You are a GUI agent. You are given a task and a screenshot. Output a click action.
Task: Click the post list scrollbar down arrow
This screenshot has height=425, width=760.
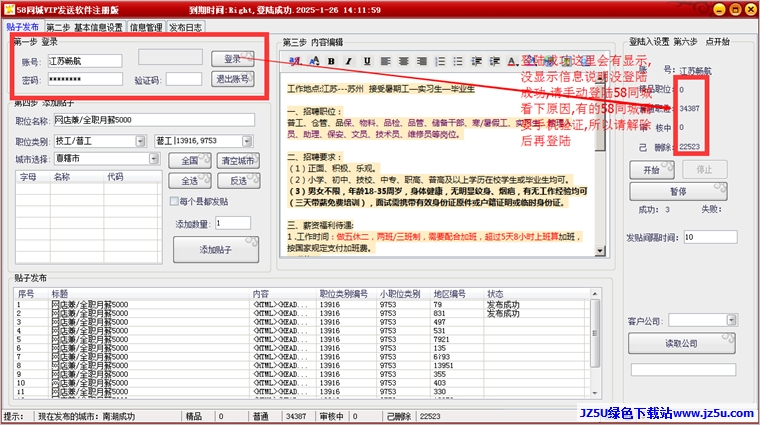(x=595, y=393)
